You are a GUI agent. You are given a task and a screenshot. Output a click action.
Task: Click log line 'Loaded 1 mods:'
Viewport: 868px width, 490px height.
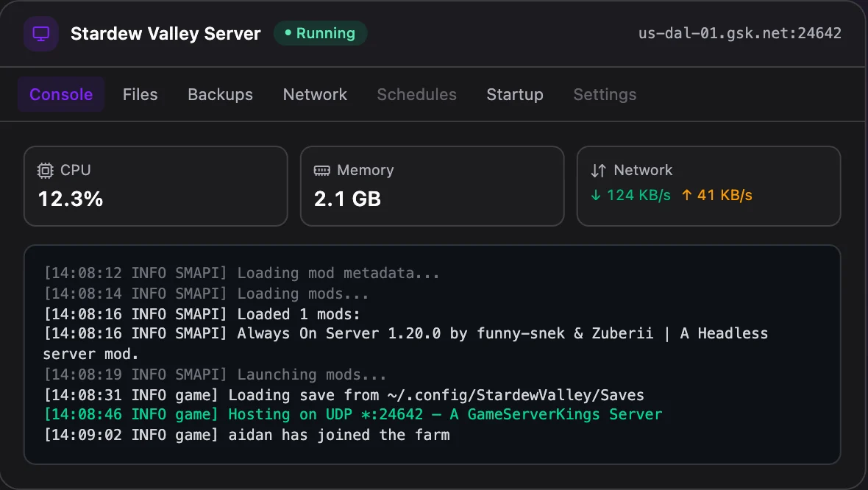tap(202, 314)
